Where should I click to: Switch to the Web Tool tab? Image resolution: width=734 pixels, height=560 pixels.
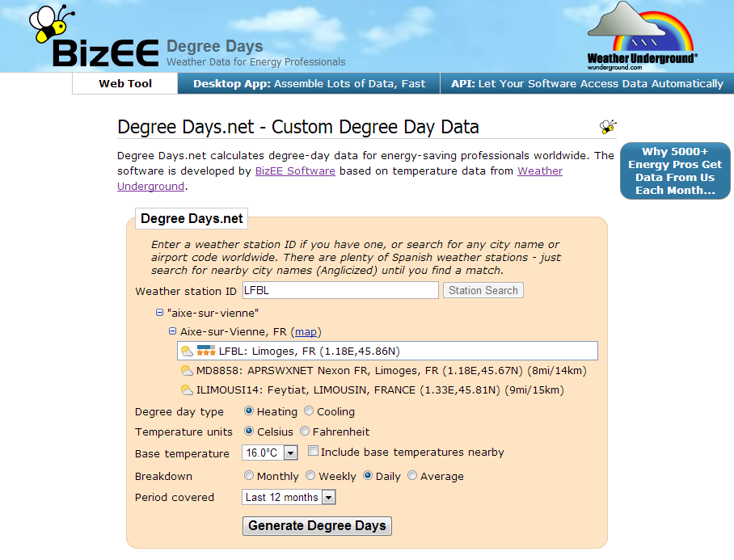click(125, 84)
